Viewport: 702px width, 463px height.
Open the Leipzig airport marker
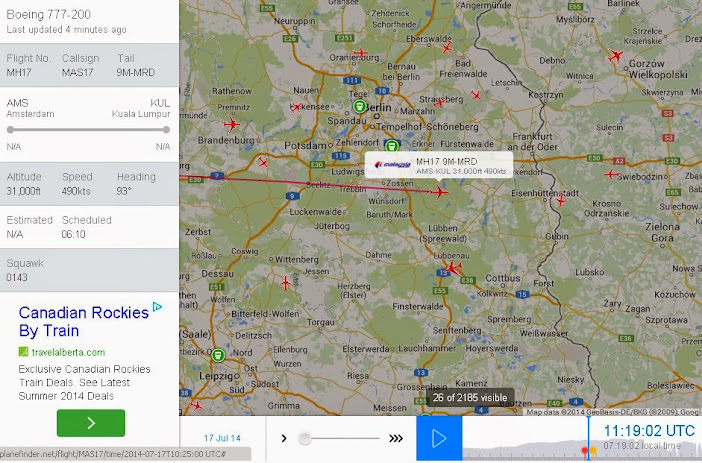pyautogui.click(x=218, y=355)
